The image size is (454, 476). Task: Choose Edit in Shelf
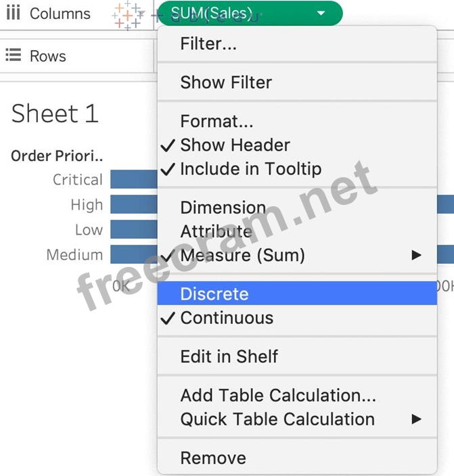[229, 356]
